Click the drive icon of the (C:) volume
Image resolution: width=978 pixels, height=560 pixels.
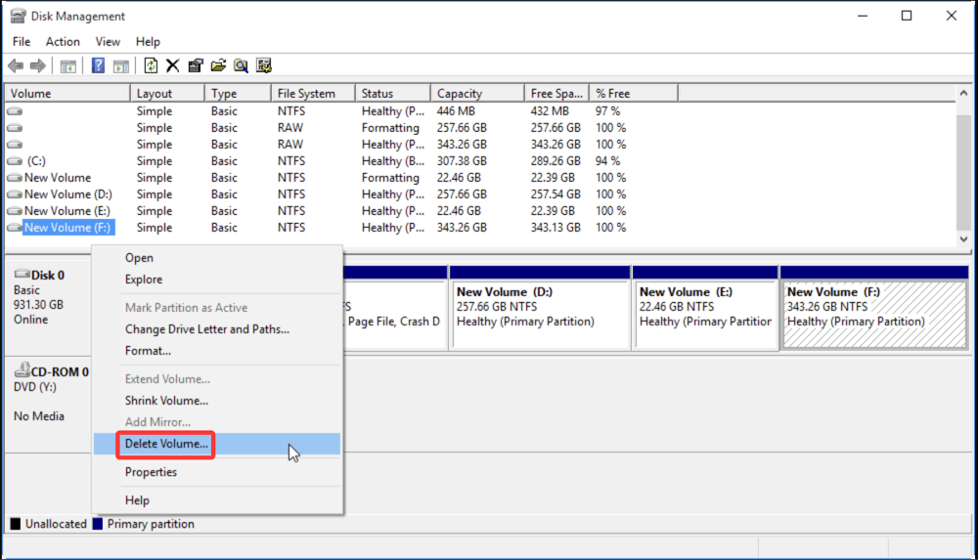[15, 161]
